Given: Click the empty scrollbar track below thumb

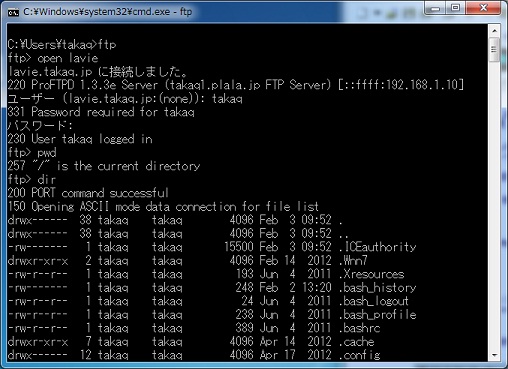Looking at the screenshot, I should (494, 205).
